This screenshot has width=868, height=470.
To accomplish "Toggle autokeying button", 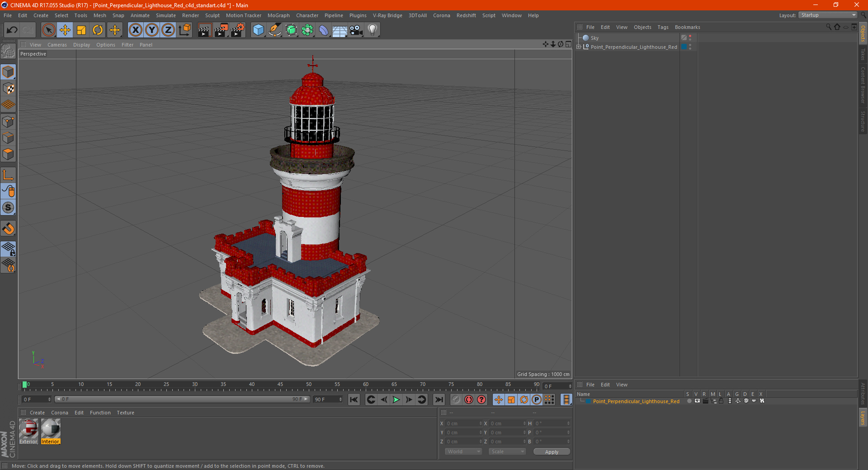I will coord(469,399).
